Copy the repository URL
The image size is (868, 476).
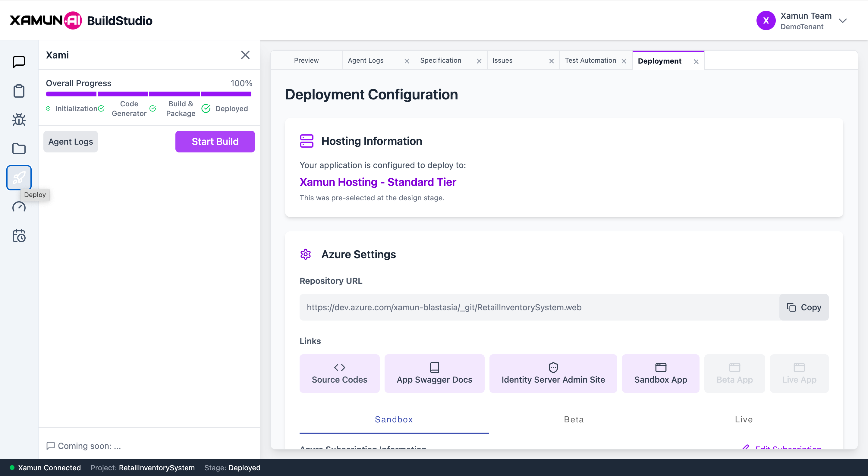[x=804, y=307]
